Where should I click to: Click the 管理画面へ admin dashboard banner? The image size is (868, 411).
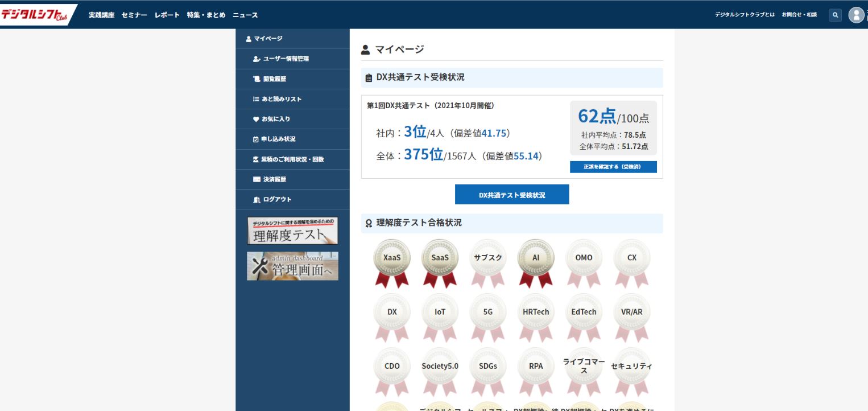pos(292,266)
